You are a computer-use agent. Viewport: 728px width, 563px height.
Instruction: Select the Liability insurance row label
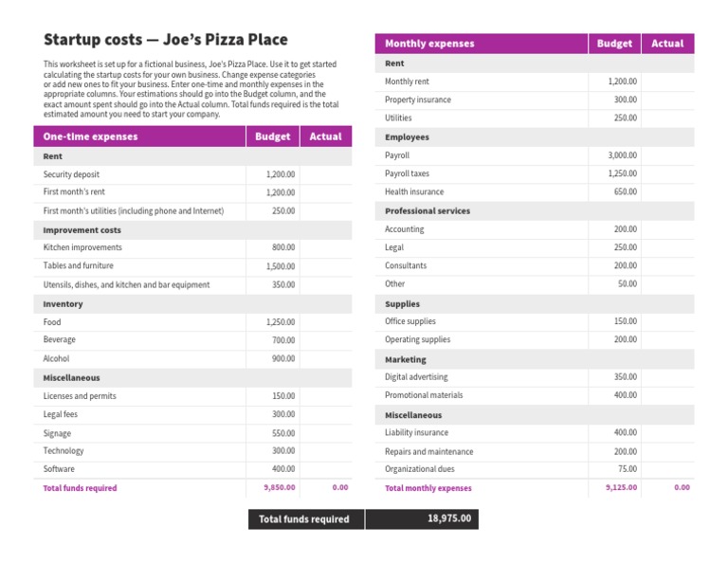click(x=417, y=433)
